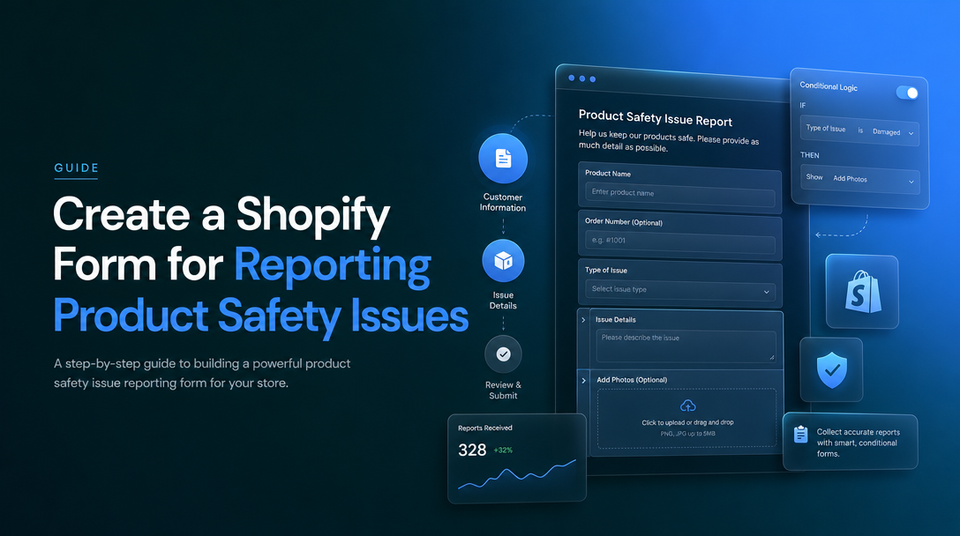The image size is (960, 536).
Task: Open the Shopify bag logo tile
Action: coord(862,292)
